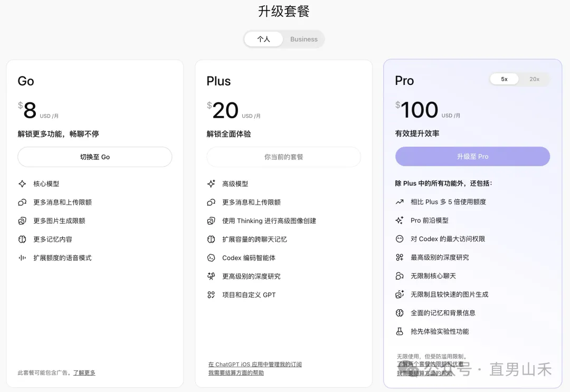This screenshot has height=392, width=570.
Task: Click the Go plan title
Action: (26, 81)
